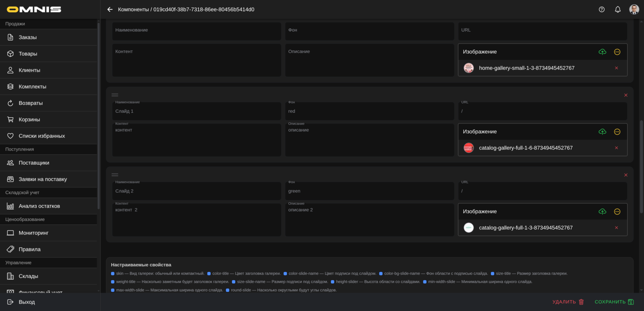Viewport: 644px width, 311px height.
Task: Click the Фон field containing red
Action: 369,111
